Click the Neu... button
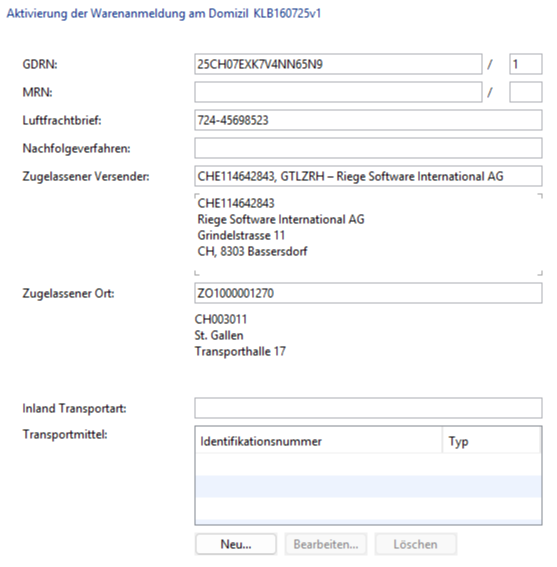 tap(236, 544)
